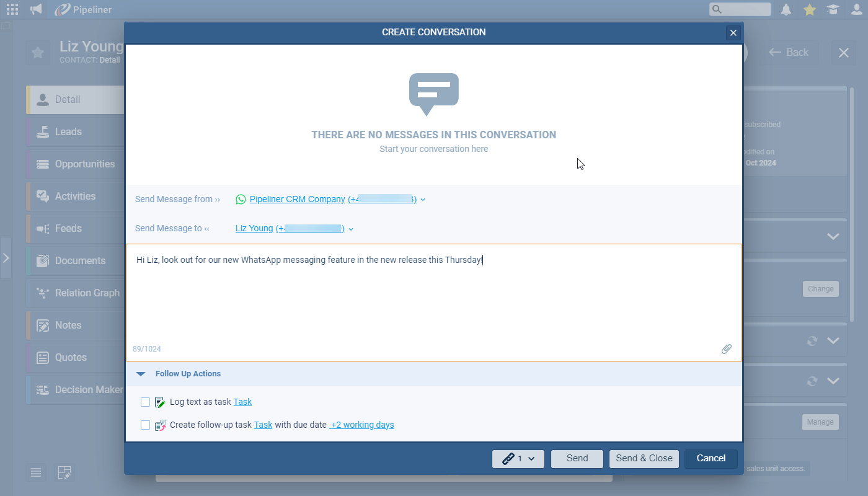Click the WhatsApp icon beside sender

click(x=241, y=200)
